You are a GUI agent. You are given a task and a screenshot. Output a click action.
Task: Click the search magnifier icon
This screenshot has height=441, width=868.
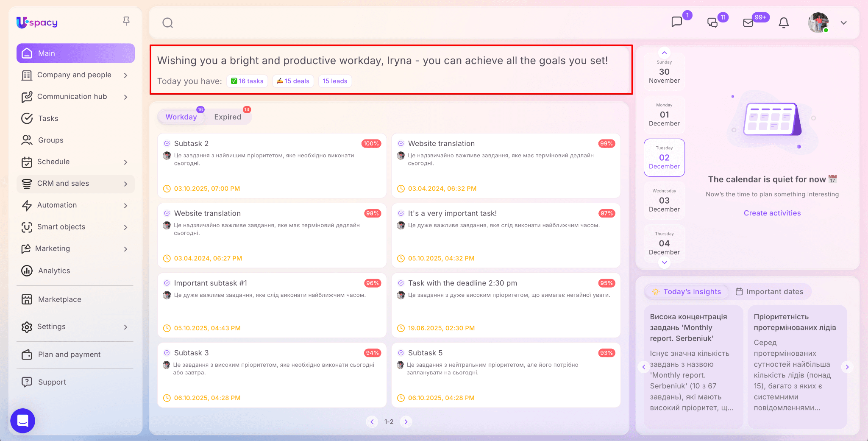tap(168, 23)
